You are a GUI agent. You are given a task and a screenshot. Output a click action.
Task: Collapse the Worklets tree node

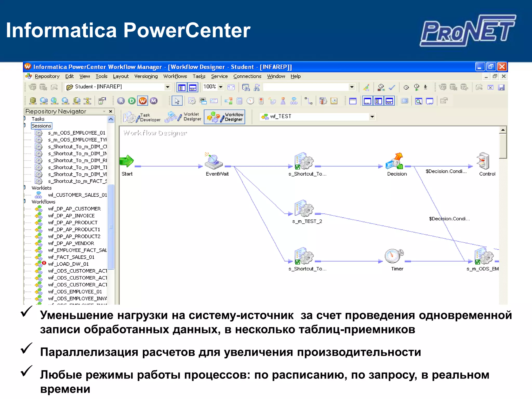tap(25, 188)
